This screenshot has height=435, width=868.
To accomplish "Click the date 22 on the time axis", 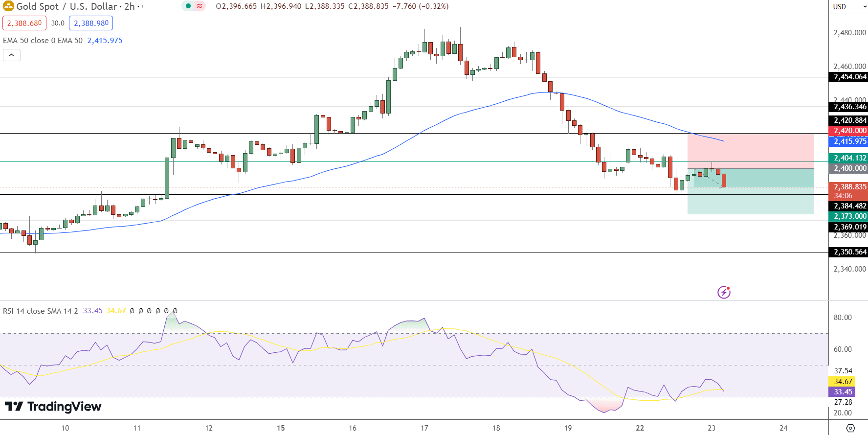I will click(x=640, y=428).
